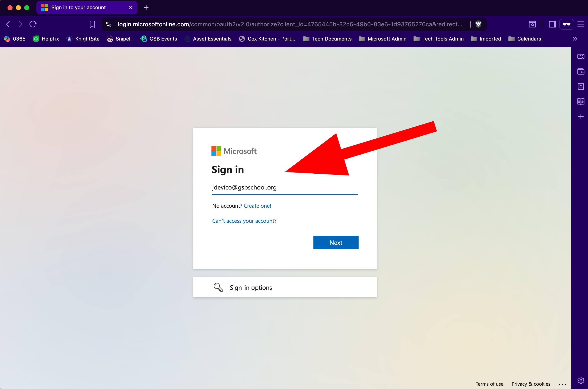Click the Create one! link
The image size is (588, 389).
click(x=257, y=206)
